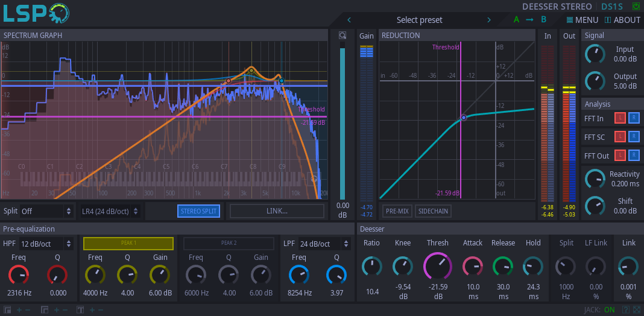This screenshot has height=316, width=644.
Task: Toggle the PRE-MIX button
Action: (397, 211)
